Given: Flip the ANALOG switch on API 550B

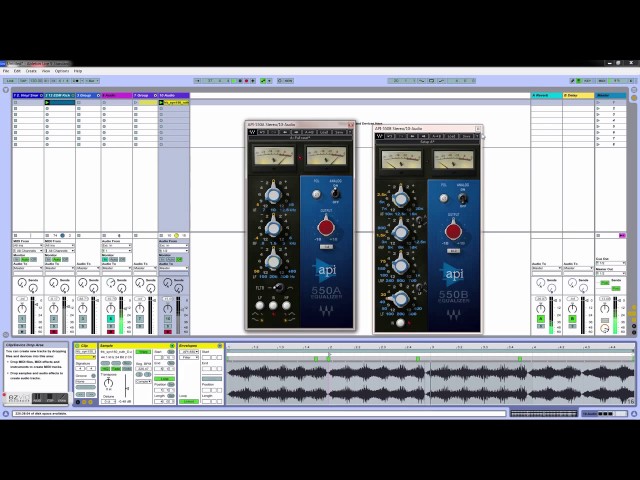Looking at the screenshot, I should pyautogui.click(x=462, y=198).
